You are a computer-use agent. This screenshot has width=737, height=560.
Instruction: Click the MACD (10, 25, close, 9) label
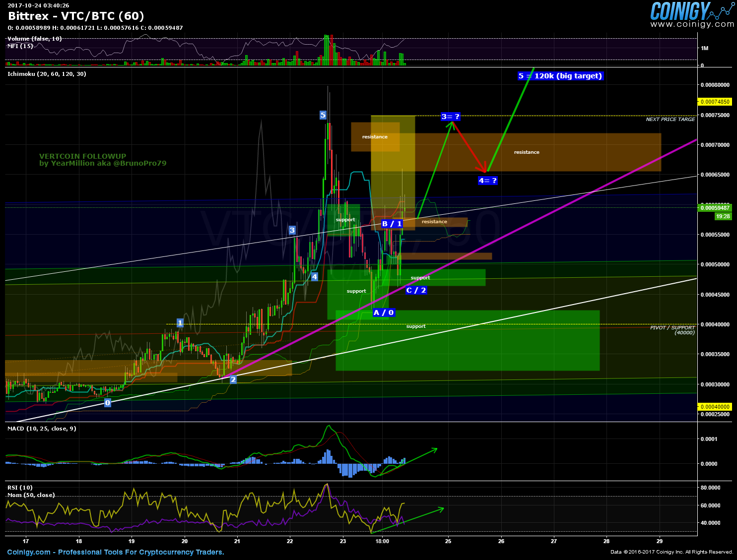click(42, 429)
